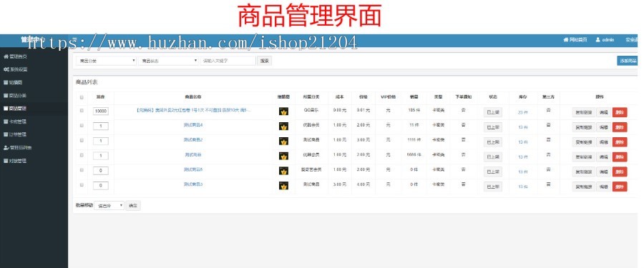
Task: Check the checkbox for 测试商品3 row
Action: [x=82, y=185]
